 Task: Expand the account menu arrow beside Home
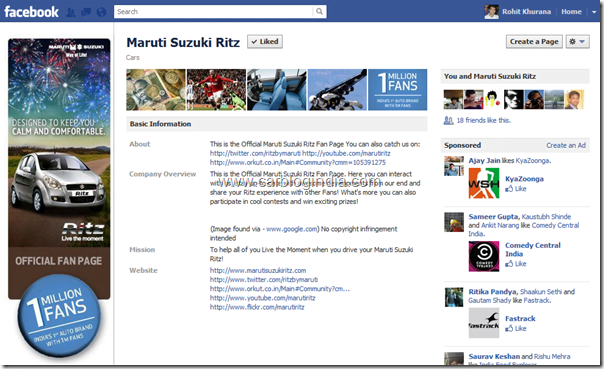click(594, 12)
